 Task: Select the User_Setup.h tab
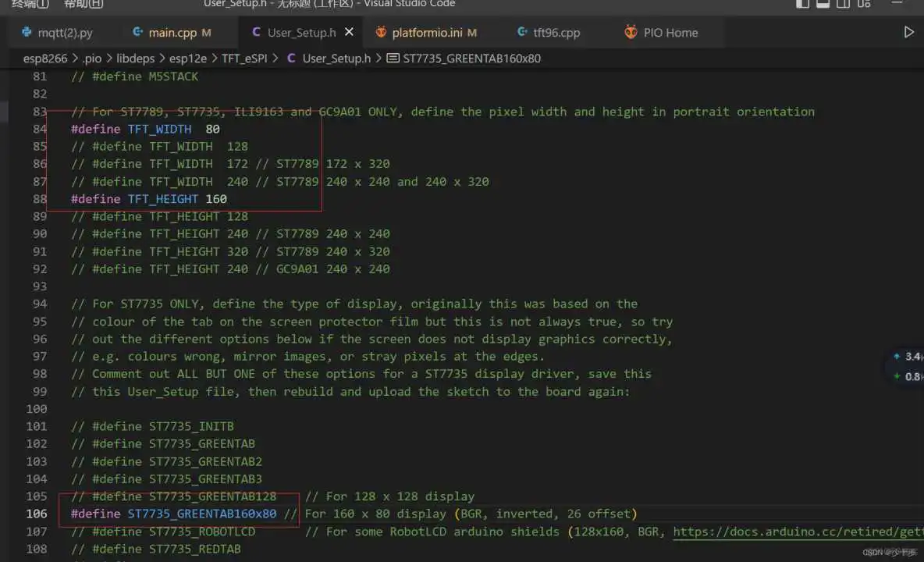pos(301,33)
